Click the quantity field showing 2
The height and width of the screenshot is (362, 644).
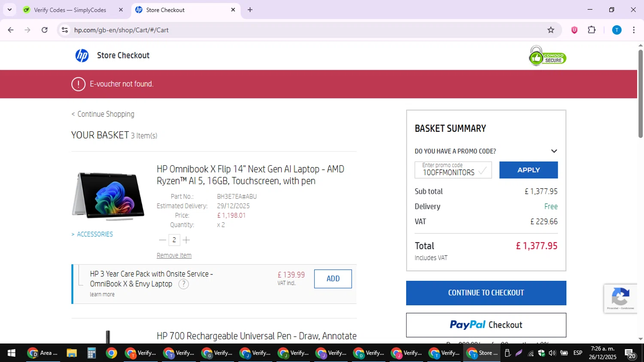pos(174,240)
